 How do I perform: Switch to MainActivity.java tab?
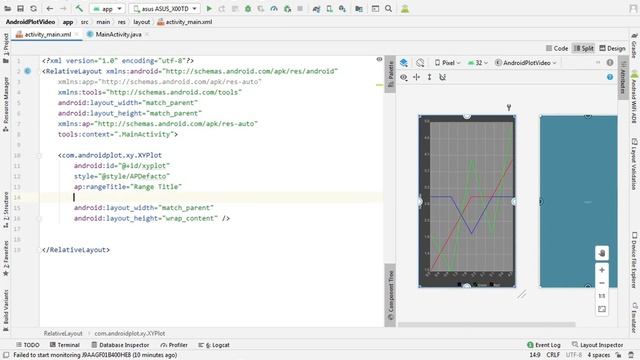118,35
